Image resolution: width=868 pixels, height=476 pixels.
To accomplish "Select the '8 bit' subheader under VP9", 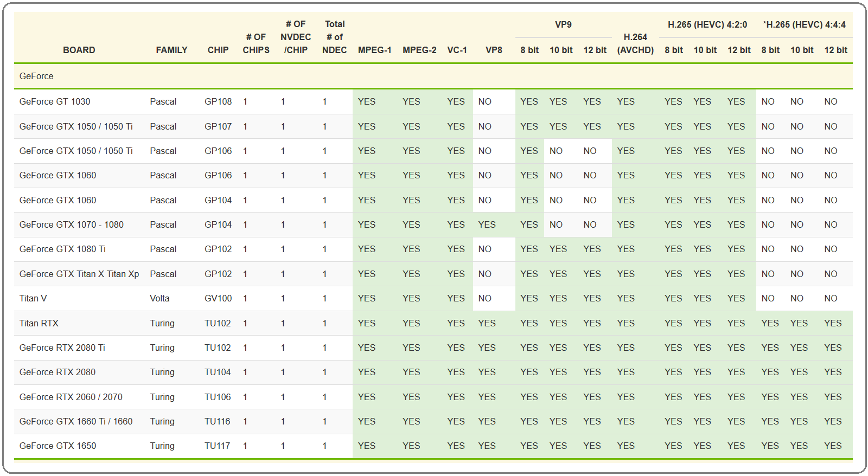I will 529,50.
